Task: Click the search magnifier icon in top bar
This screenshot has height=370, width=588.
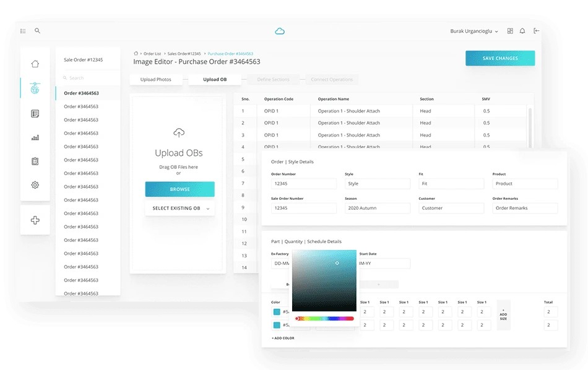Action: coord(38,31)
